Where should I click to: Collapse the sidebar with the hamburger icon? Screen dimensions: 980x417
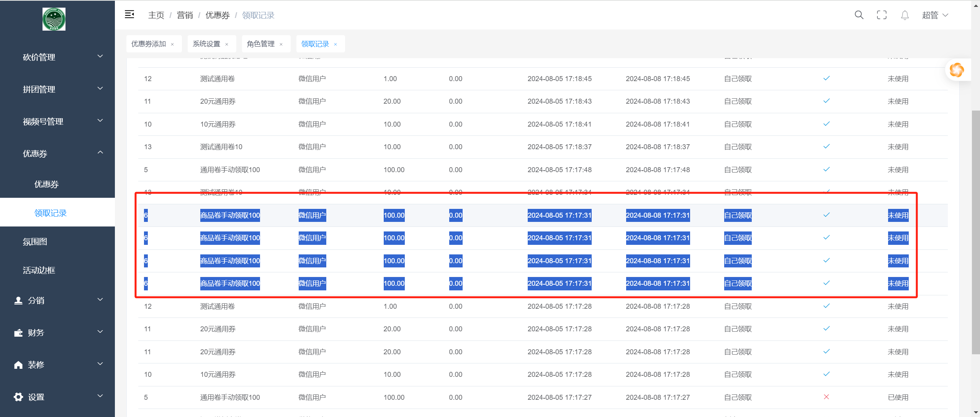click(x=129, y=15)
